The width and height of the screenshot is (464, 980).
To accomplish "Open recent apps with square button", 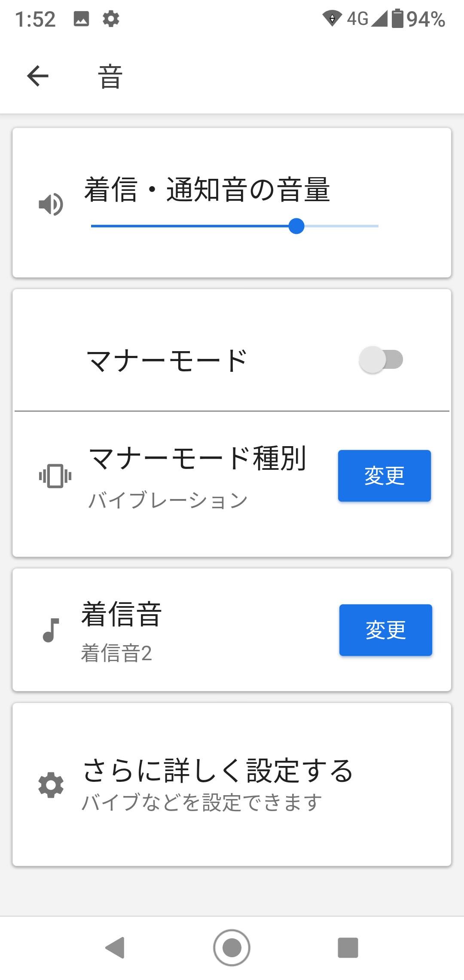I will pos(348,947).
